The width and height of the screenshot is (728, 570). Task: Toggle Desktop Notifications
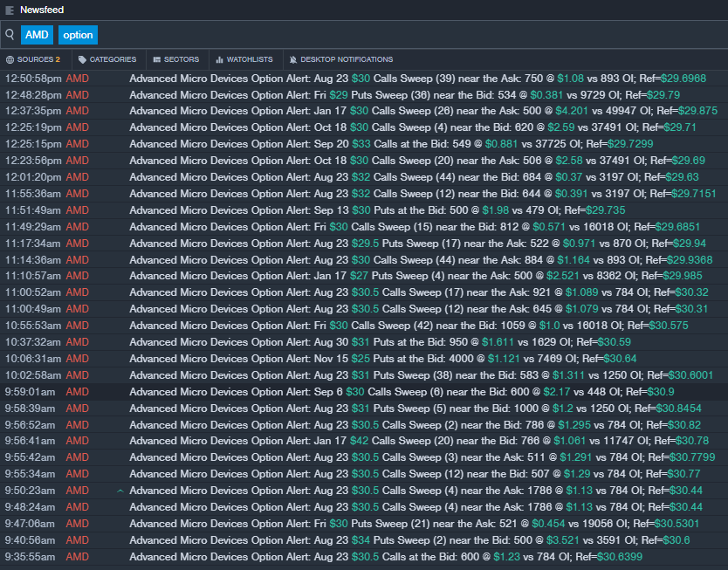point(340,59)
